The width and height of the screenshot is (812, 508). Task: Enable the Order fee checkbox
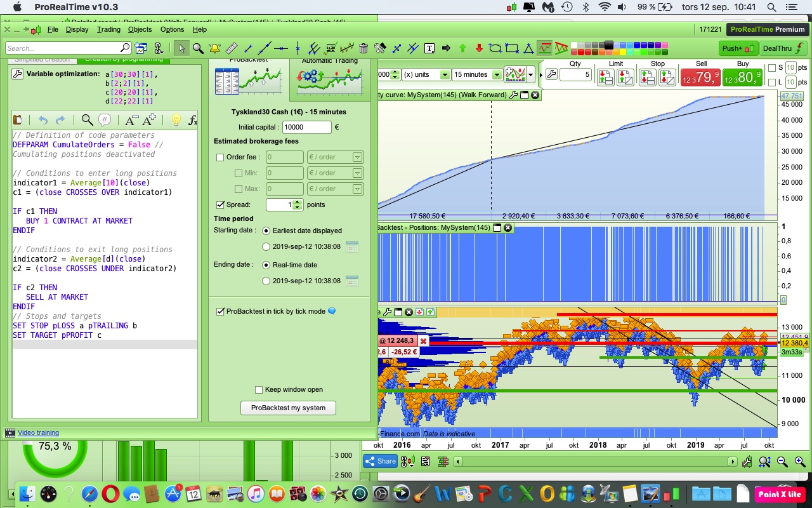pyautogui.click(x=219, y=157)
